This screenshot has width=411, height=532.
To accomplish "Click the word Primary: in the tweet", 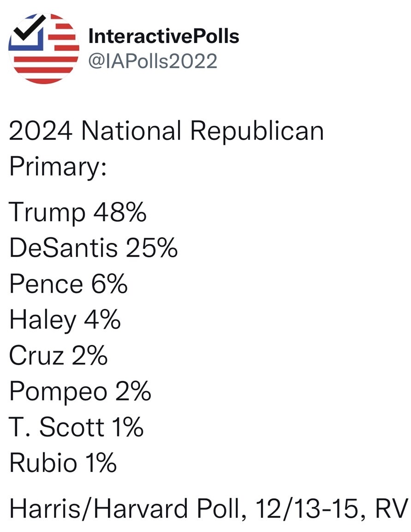I will (58, 167).
